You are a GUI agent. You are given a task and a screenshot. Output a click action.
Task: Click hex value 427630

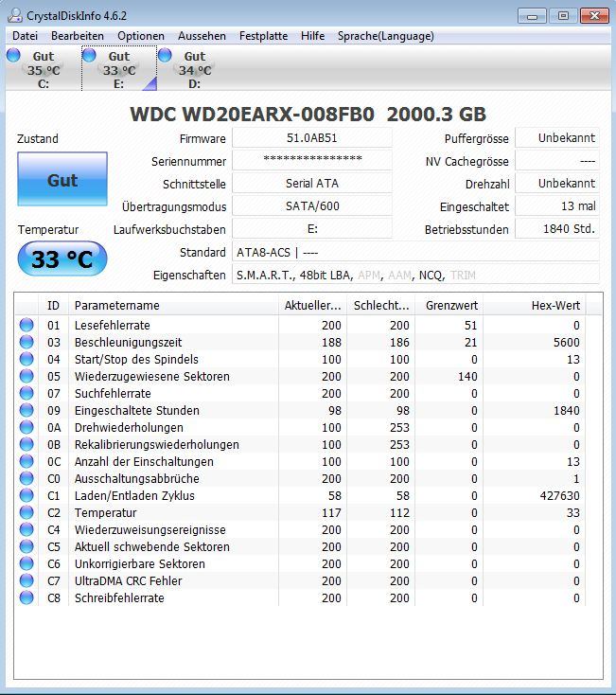560,495
